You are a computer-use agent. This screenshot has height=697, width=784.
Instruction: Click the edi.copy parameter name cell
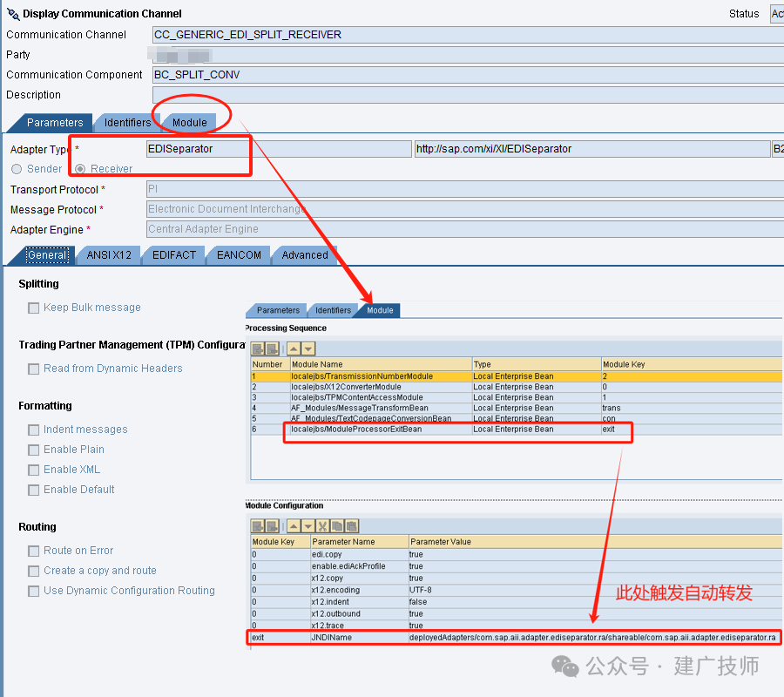point(360,554)
